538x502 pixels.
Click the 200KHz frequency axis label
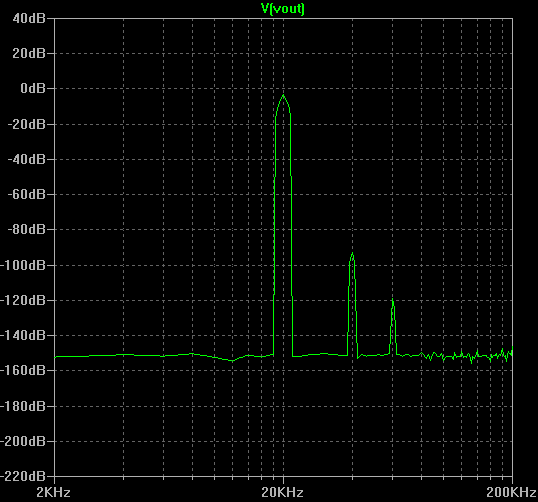click(x=511, y=492)
